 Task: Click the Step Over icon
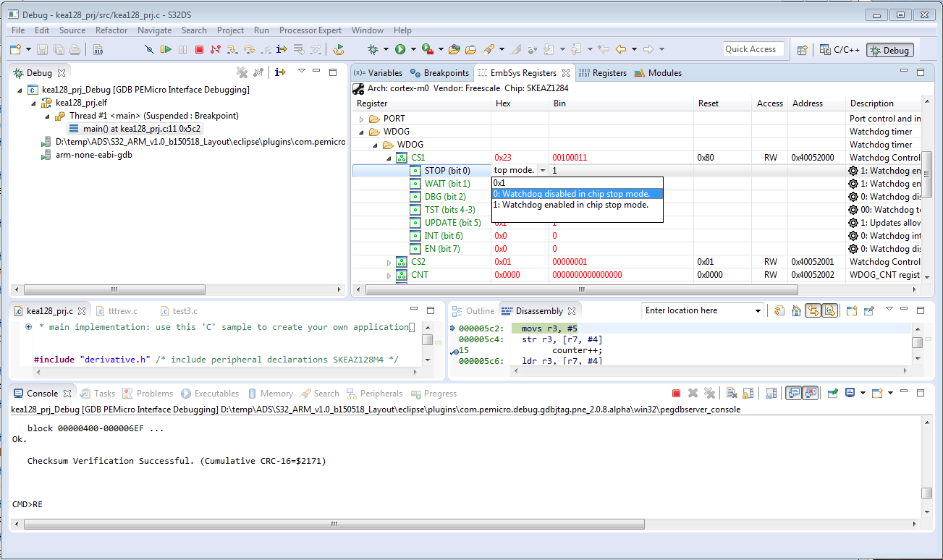click(250, 49)
